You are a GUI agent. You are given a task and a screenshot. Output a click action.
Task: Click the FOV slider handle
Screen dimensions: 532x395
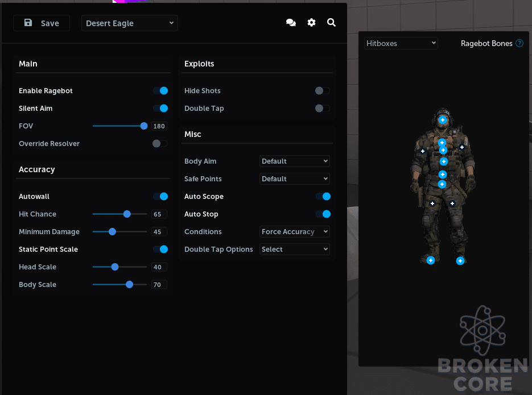(x=144, y=126)
